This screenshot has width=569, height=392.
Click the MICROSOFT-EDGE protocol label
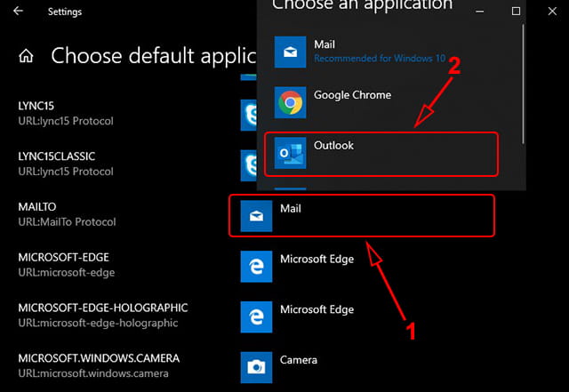(x=63, y=258)
